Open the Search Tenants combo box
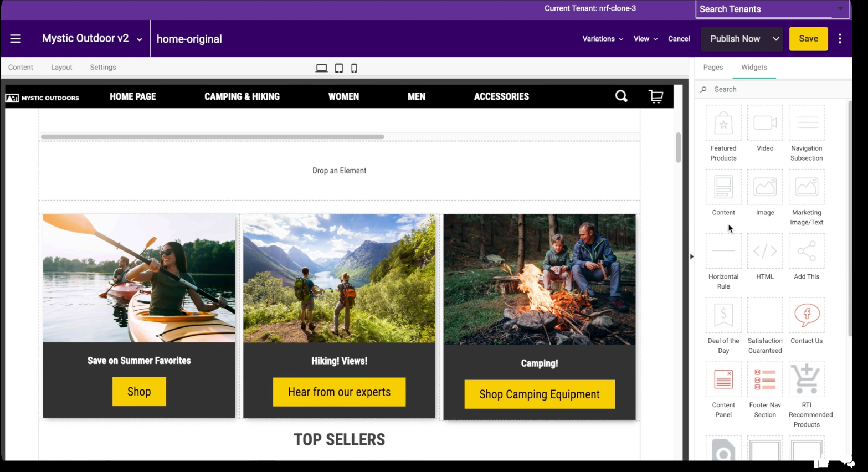This screenshot has height=472, width=868. click(x=772, y=9)
